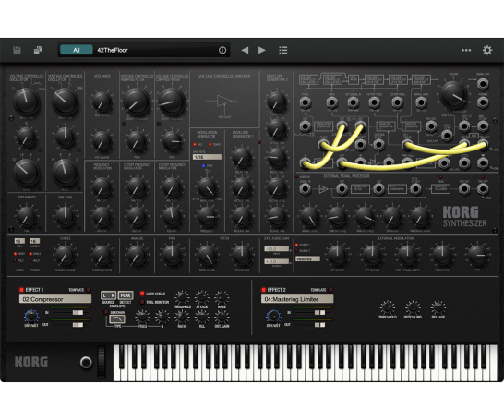Toggle Effect 1 power LED
This screenshot has width=504, height=420.
pyautogui.click(x=21, y=290)
